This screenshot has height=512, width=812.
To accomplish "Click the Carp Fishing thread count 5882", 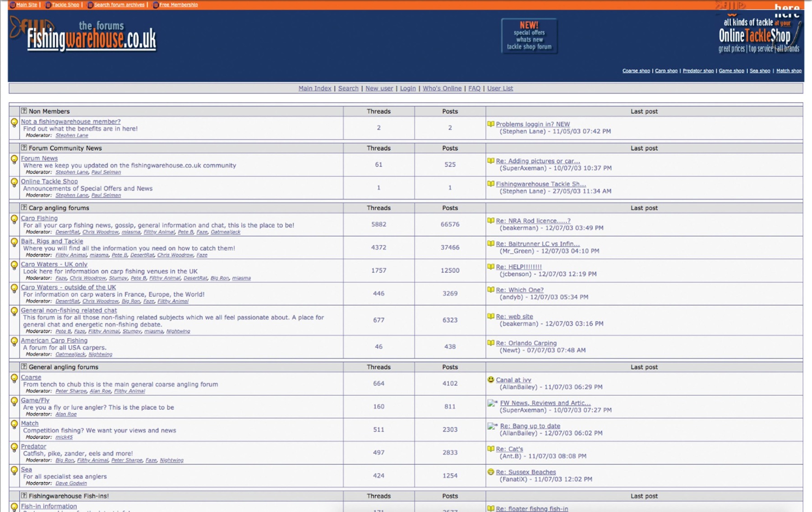I will click(x=378, y=224).
